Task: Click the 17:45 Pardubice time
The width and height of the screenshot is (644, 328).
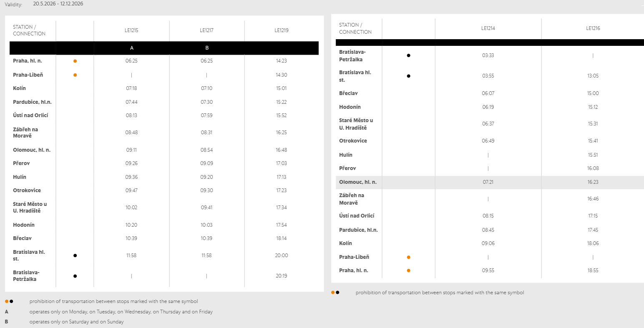Action: pyautogui.click(x=593, y=230)
